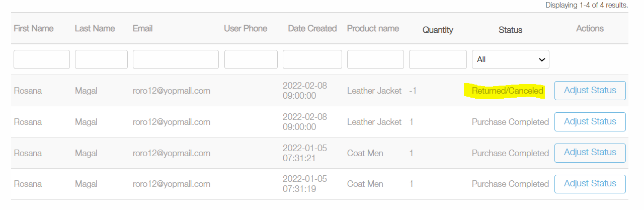Sort by Last Name column header
The height and width of the screenshot is (210, 644).
(x=95, y=29)
